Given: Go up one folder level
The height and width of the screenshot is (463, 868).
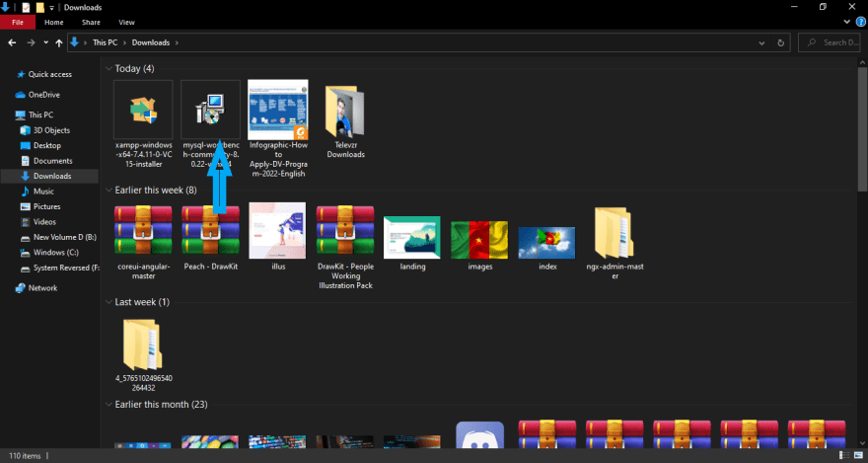Looking at the screenshot, I should point(58,42).
